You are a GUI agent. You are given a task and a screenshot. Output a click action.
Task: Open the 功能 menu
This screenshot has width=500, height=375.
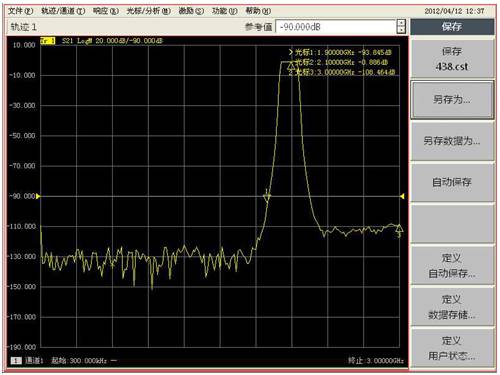[x=225, y=11]
